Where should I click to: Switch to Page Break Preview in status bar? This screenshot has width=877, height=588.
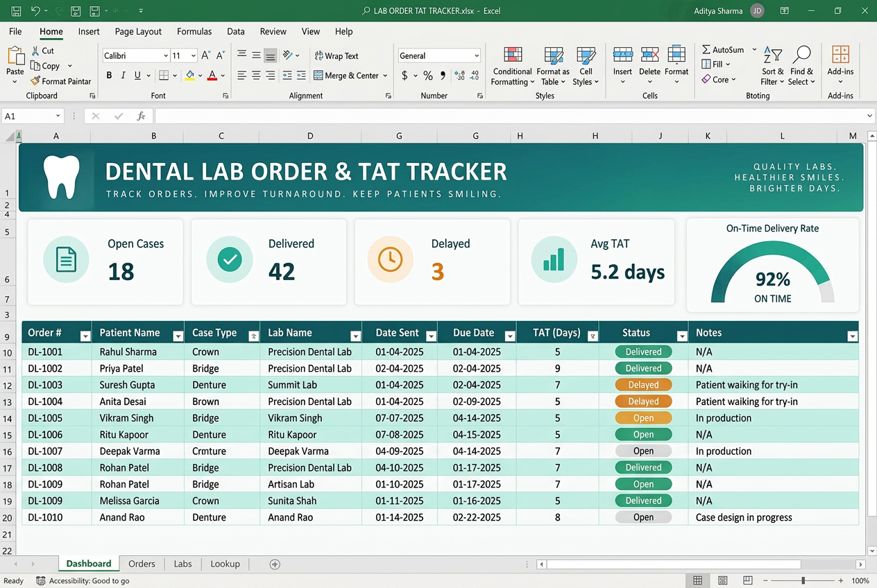(747, 581)
